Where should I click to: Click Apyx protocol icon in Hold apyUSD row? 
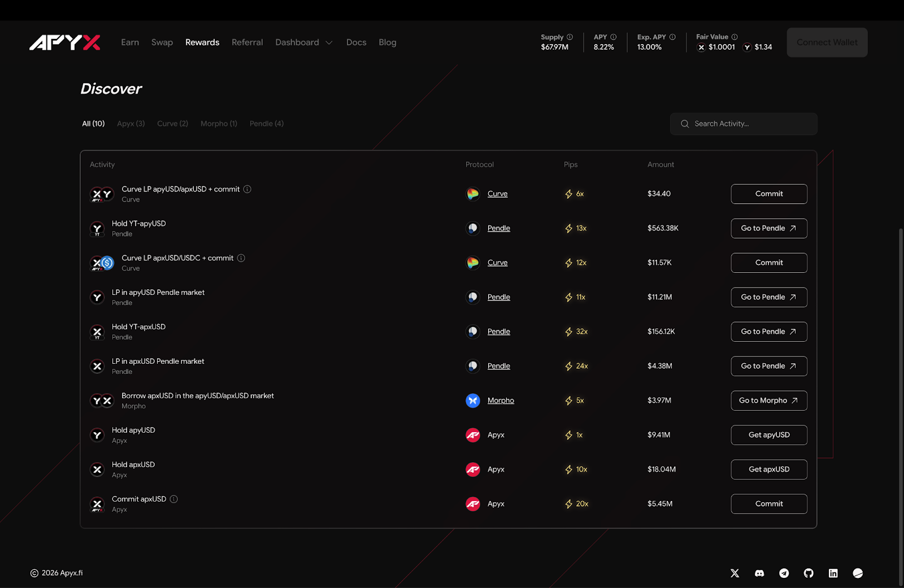473,435
